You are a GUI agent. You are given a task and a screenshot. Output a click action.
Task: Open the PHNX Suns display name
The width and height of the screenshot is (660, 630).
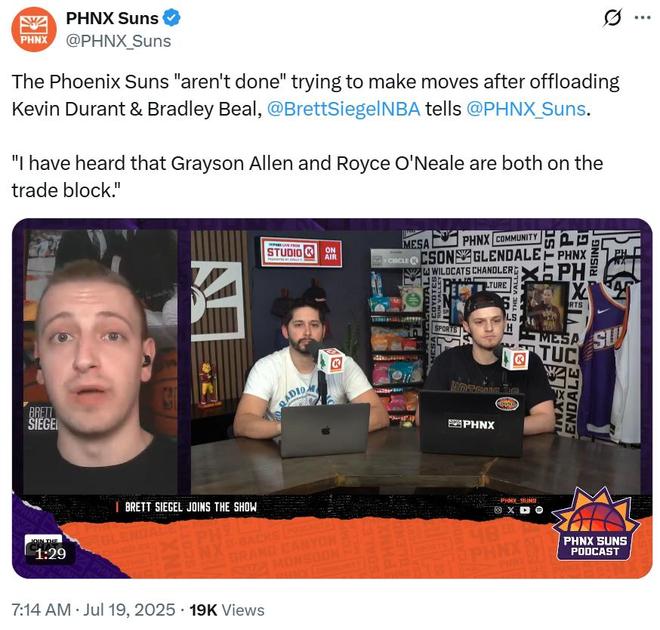(112, 18)
